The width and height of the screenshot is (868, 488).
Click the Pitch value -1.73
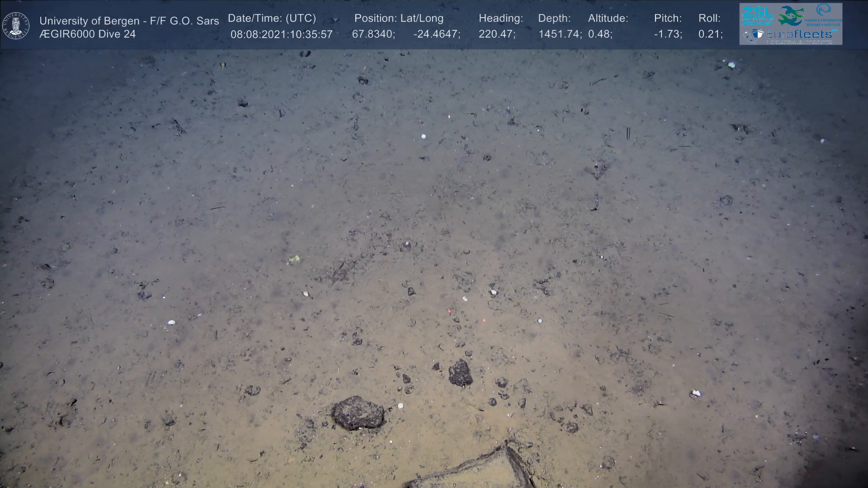coord(668,34)
